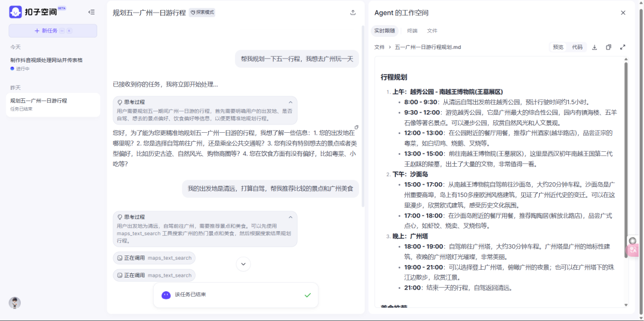Click the floating translate widget icon

(633, 250)
